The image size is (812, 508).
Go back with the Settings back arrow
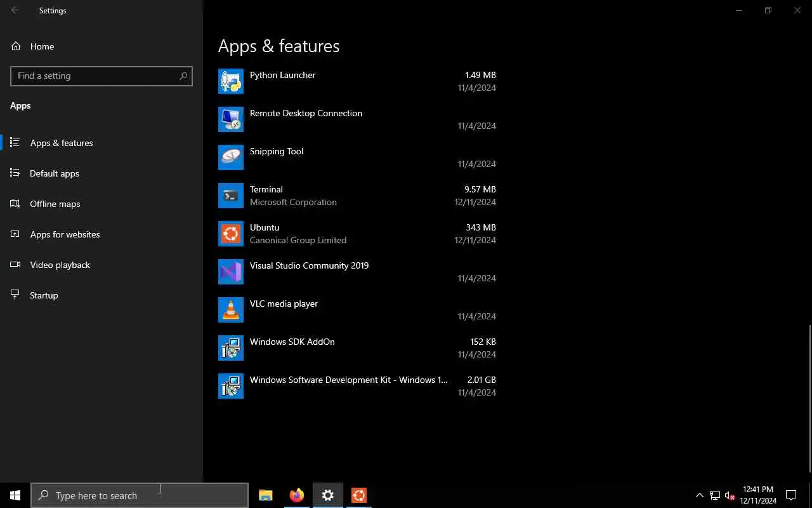click(15, 10)
